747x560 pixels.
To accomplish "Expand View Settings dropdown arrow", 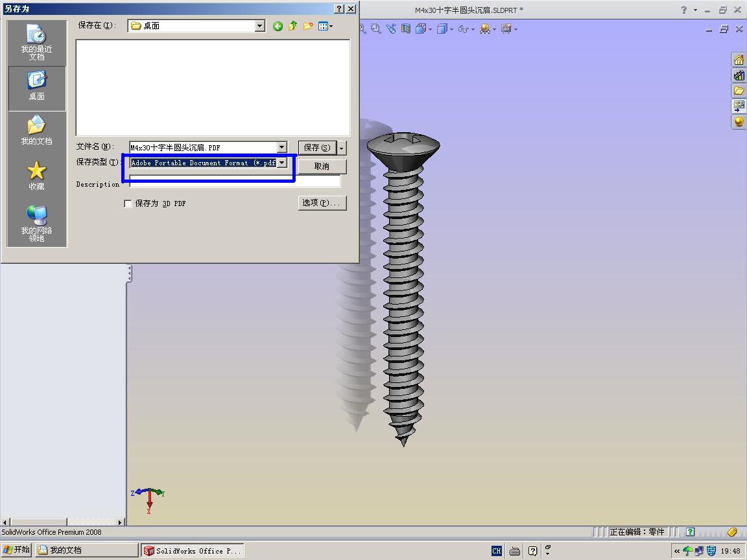I will tap(516, 30).
